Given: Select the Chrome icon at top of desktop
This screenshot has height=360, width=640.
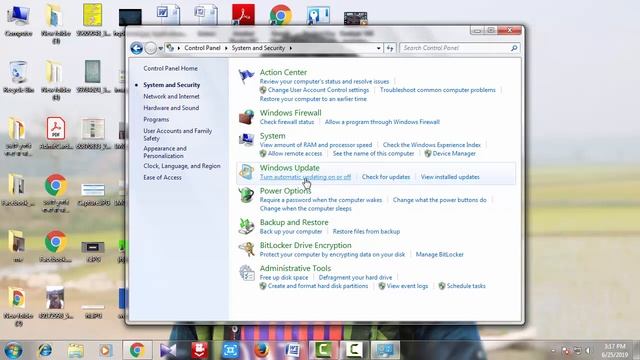Looking at the screenshot, I should tap(281, 15).
